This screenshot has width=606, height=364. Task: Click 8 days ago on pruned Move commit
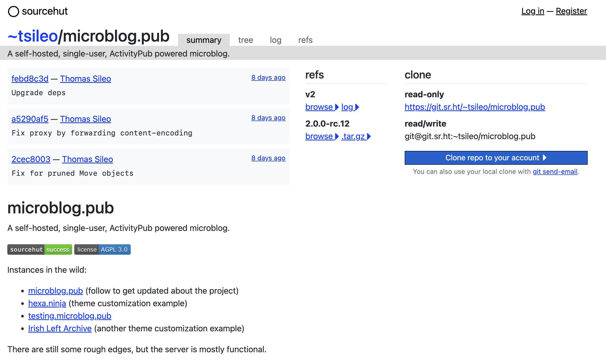pyautogui.click(x=268, y=158)
